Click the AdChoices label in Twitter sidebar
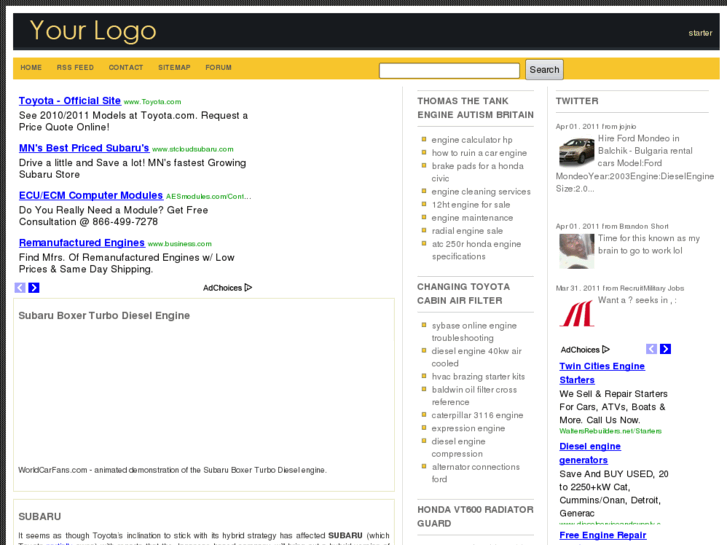The image size is (727, 545). point(585,350)
